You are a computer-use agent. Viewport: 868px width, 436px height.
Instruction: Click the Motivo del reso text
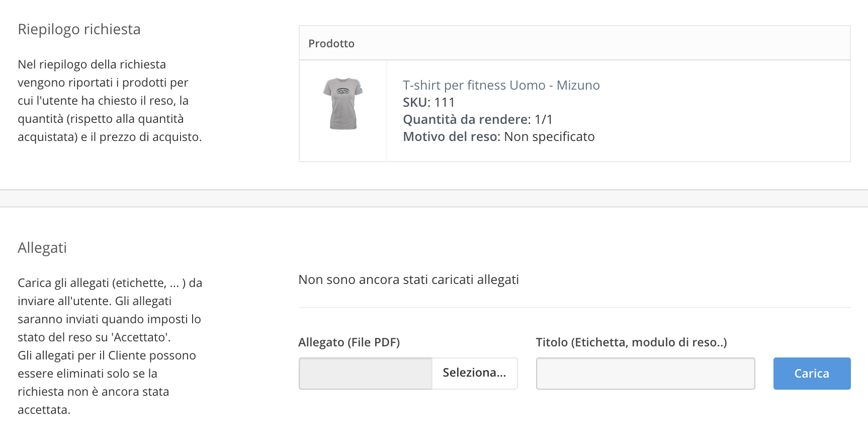pos(498,136)
